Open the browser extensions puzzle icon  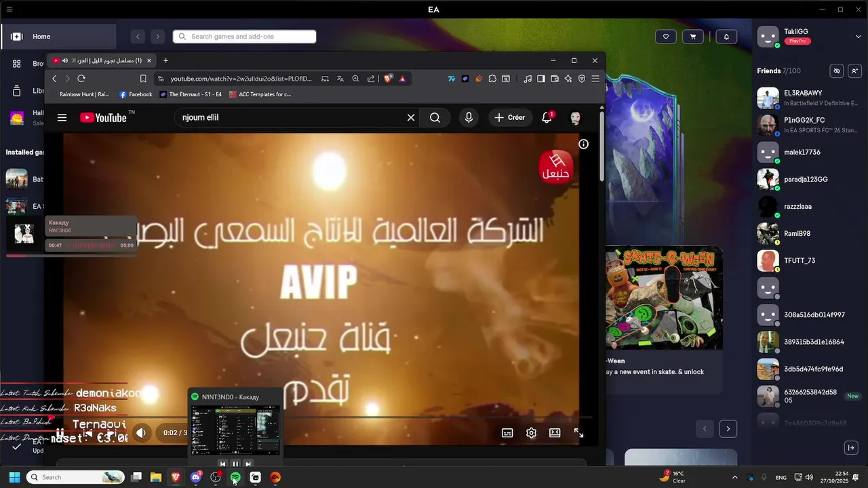pyautogui.click(x=492, y=79)
